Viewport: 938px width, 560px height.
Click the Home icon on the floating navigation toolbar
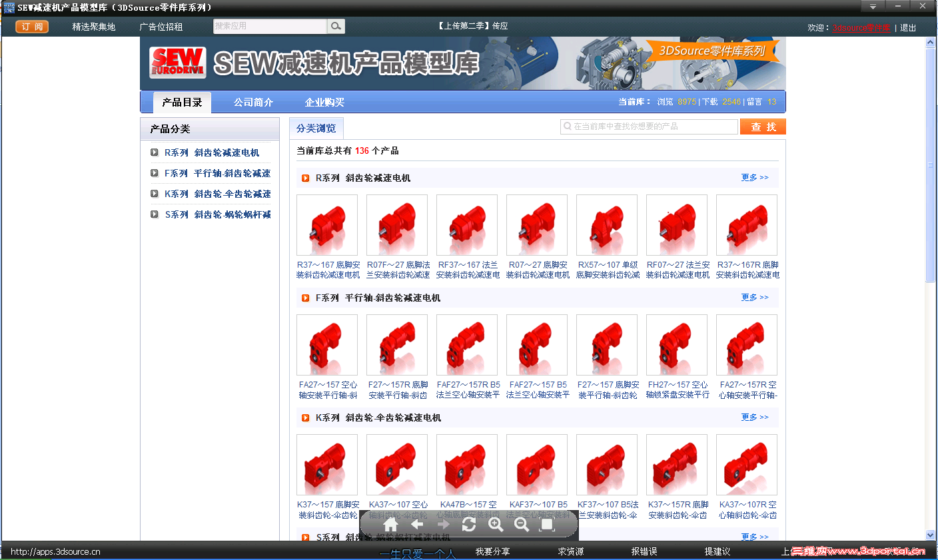coord(391,524)
